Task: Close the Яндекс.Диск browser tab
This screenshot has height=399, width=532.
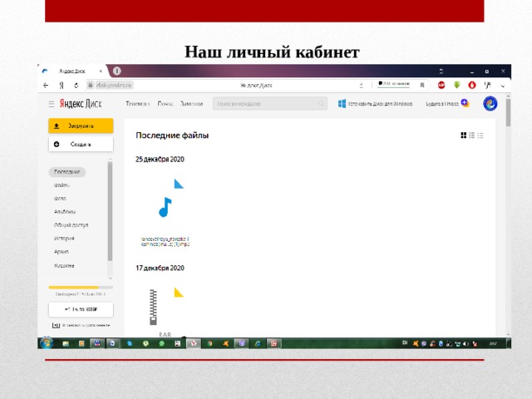Action: coord(101,71)
